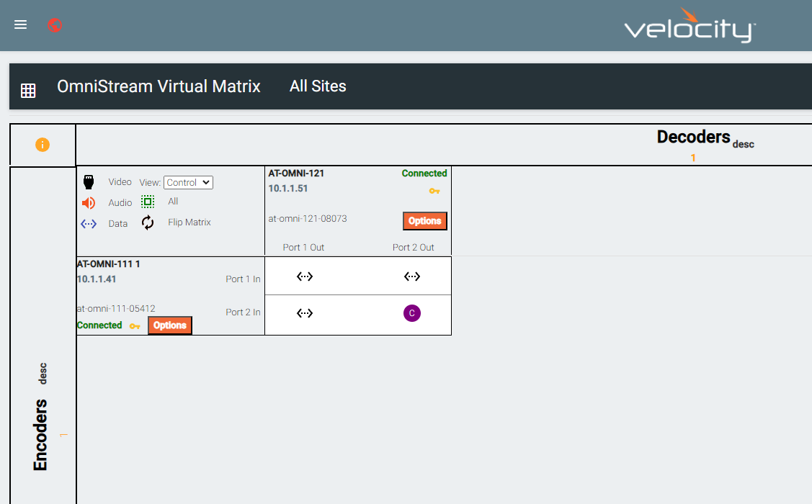Viewport: 812px width, 504px height.
Task: Click the Port 1 Out column label
Action: pos(303,248)
